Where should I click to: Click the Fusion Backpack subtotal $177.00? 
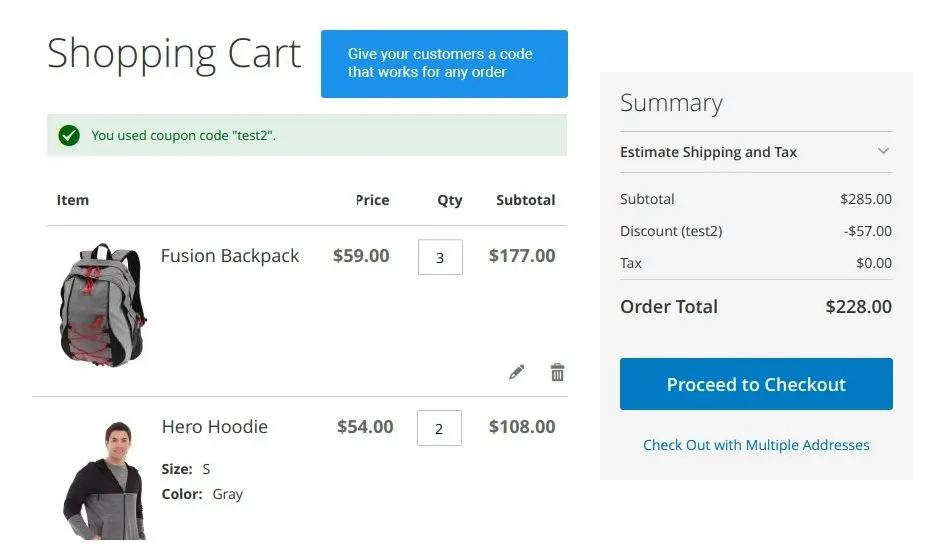pyautogui.click(x=522, y=256)
